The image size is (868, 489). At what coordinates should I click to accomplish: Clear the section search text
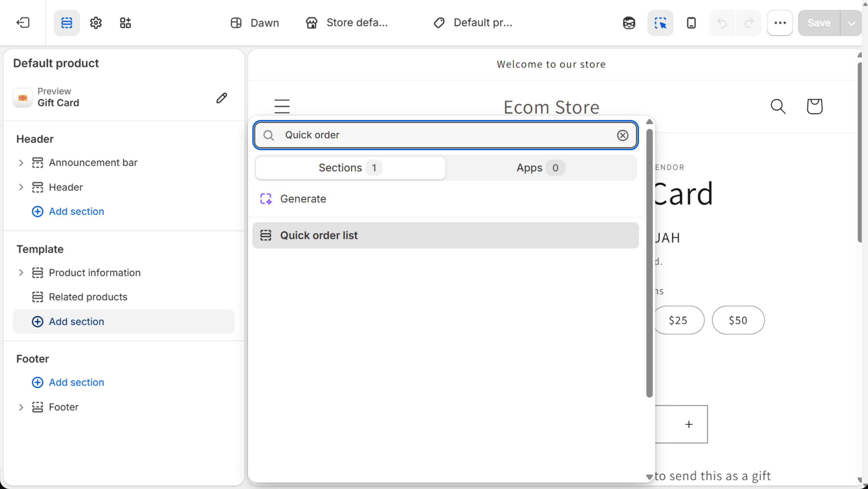pyautogui.click(x=622, y=135)
